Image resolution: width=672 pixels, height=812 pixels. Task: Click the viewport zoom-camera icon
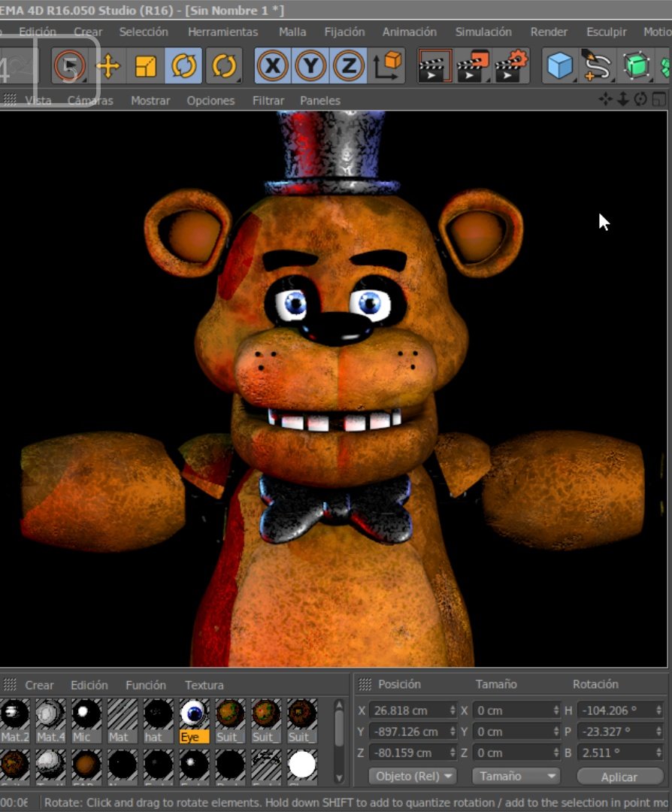[x=623, y=99]
